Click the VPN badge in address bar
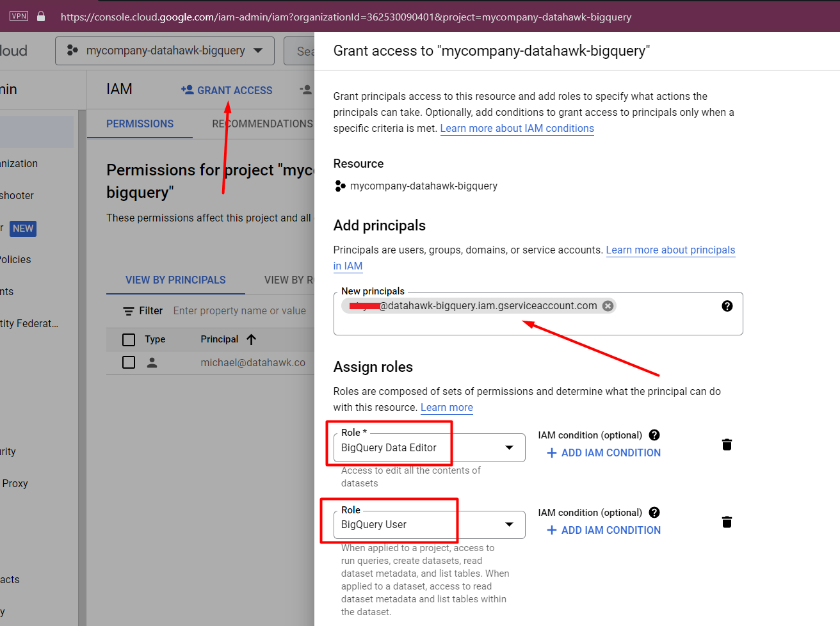Image resolution: width=840 pixels, height=626 pixels. 19,16
